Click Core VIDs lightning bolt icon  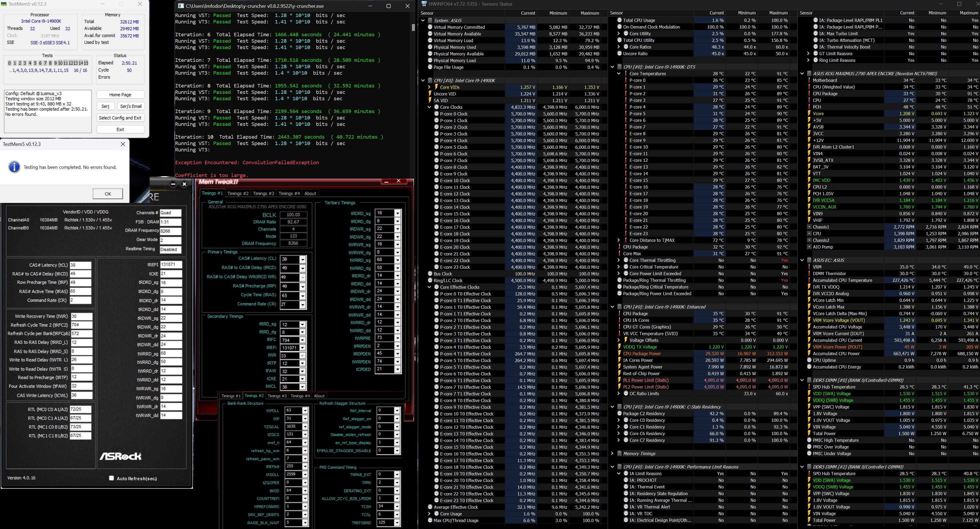[436, 87]
